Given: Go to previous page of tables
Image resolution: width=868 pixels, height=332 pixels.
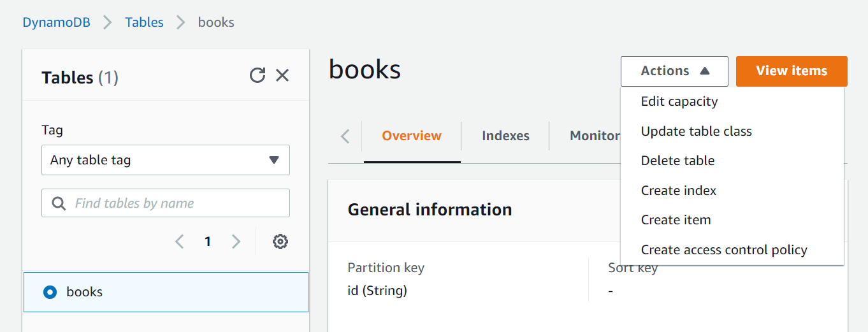Looking at the screenshot, I should tap(180, 242).
